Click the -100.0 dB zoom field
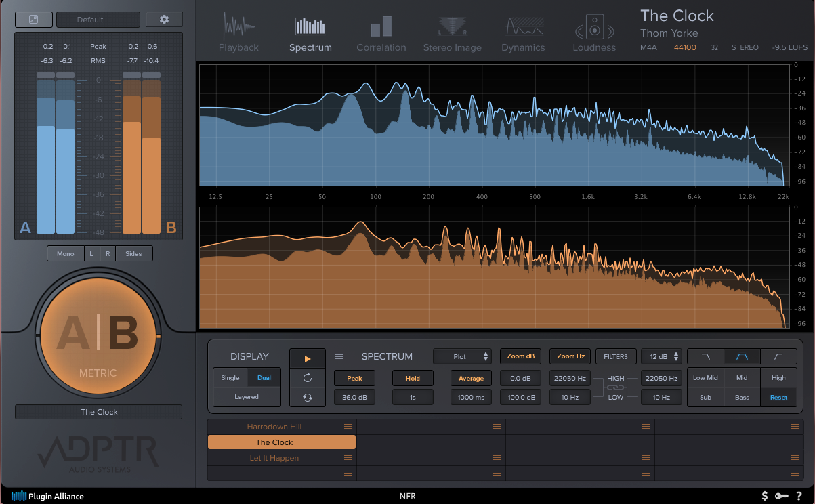The width and height of the screenshot is (815, 504). 521,398
